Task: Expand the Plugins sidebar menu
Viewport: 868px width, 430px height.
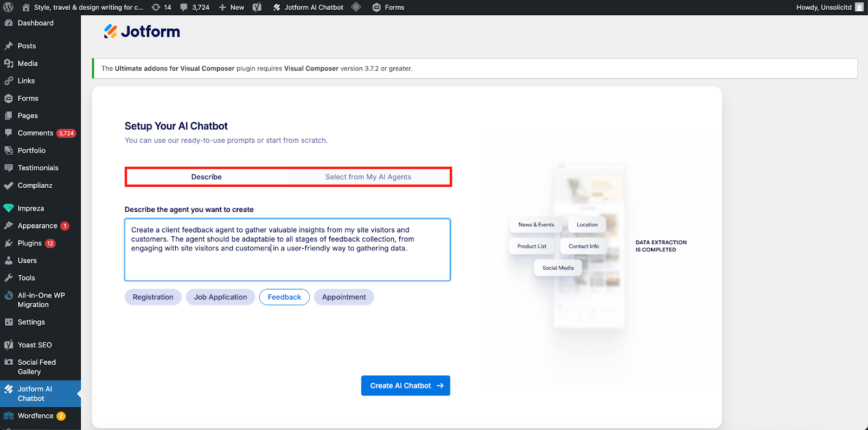Action: point(29,243)
